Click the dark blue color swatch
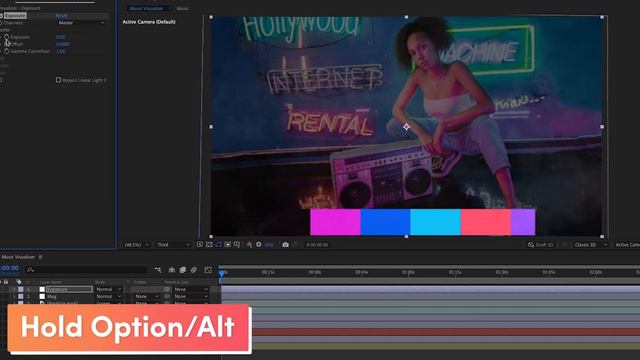Image resolution: width=640 pixels, height=360 pixels. (x=385, y=222)
